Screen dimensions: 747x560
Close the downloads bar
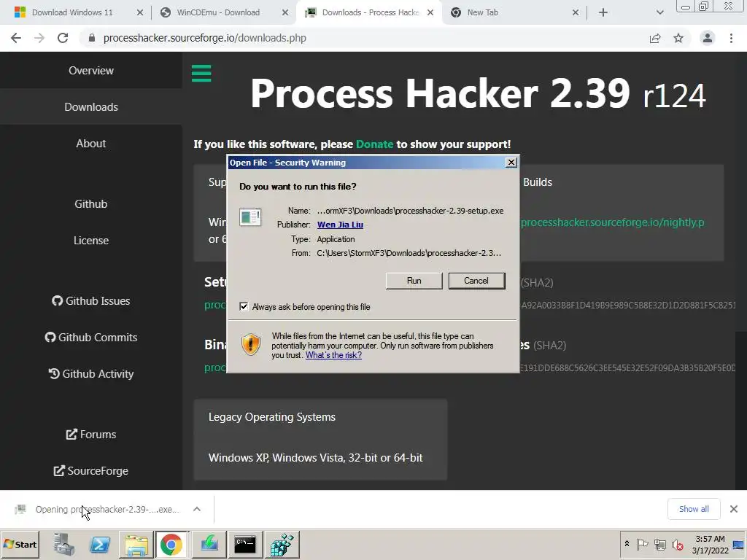[x=734, y=509]
